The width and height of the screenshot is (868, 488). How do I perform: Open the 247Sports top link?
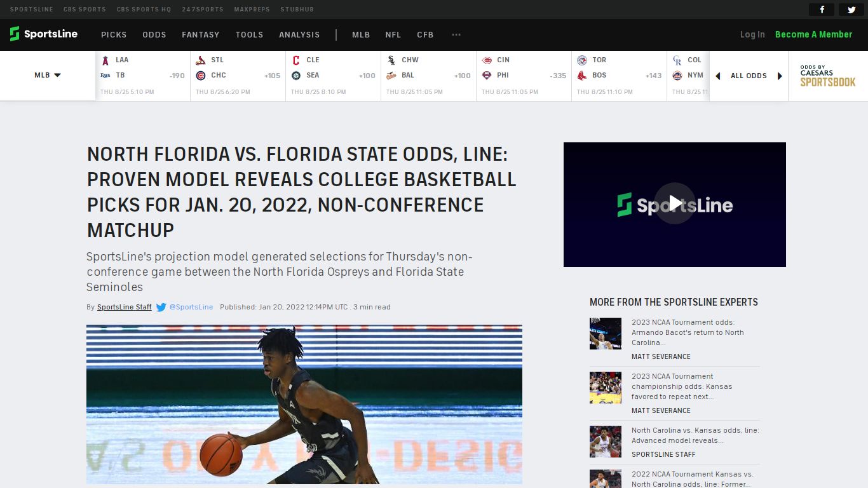(203, 10)
